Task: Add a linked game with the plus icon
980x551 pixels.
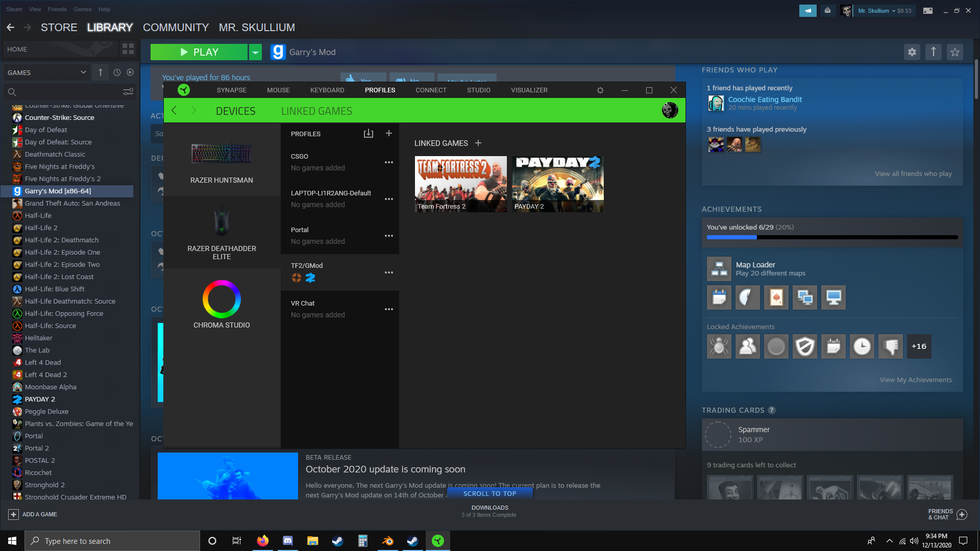Action: pos(478,143)
